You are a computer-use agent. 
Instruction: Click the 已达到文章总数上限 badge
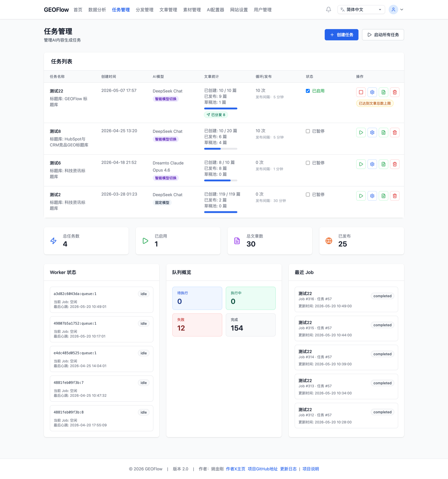(375, 103)
